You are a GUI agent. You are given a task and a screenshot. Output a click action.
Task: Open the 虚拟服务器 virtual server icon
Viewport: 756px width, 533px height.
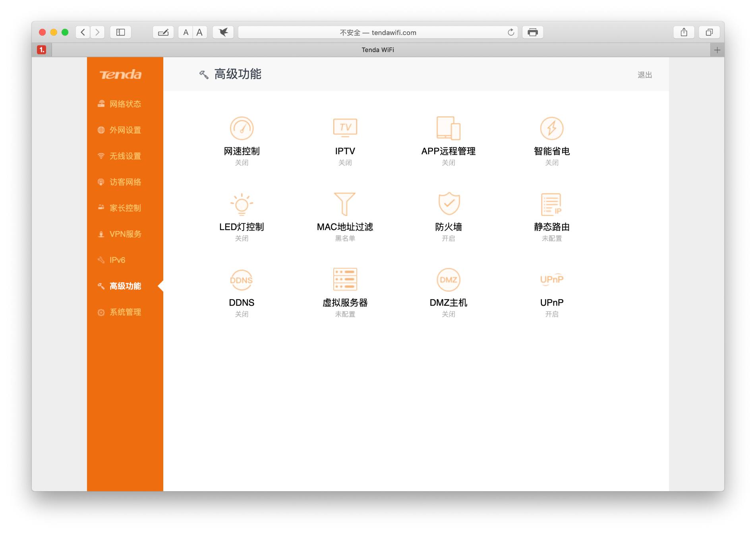[345, 279]
